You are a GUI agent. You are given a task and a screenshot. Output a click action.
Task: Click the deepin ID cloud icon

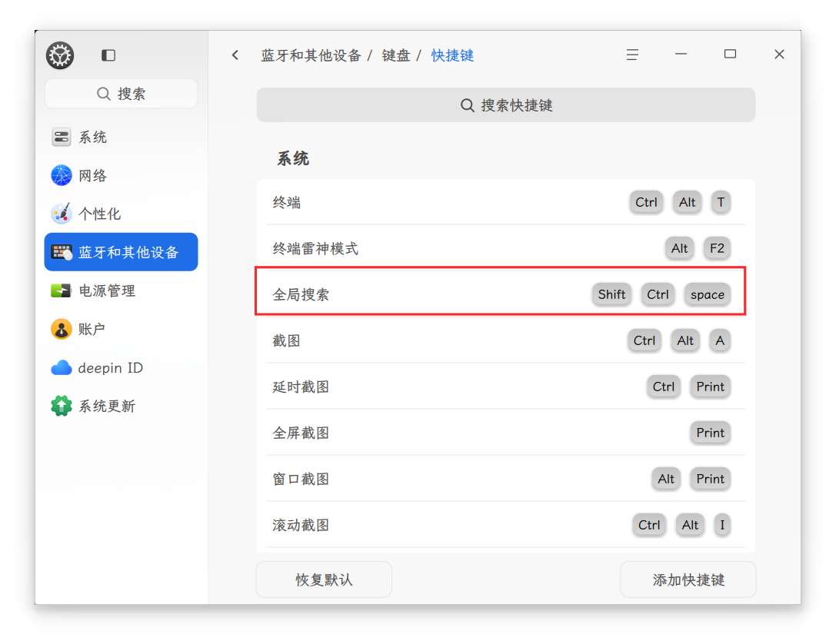[x=62, y=367]
